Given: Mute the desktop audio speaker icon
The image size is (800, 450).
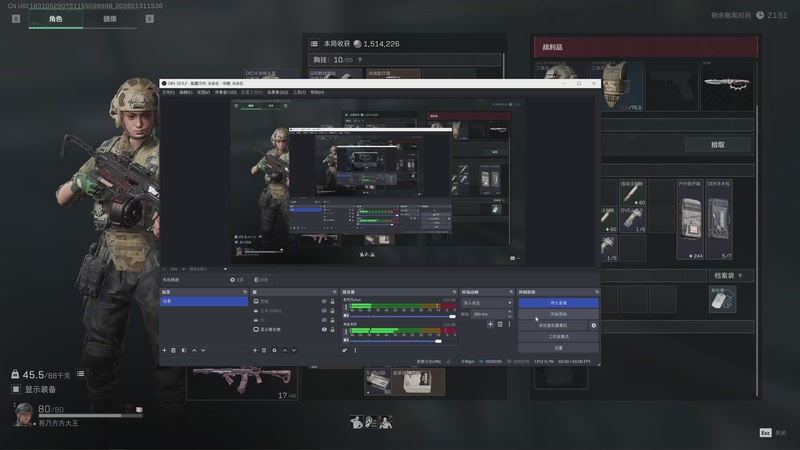Looking at the screenshot, I should pos(346,340).
